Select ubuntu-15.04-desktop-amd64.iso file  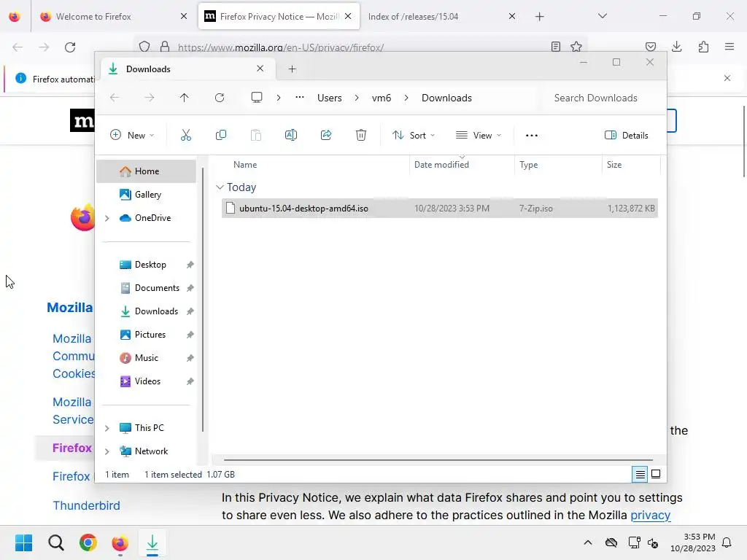point(440,208)
